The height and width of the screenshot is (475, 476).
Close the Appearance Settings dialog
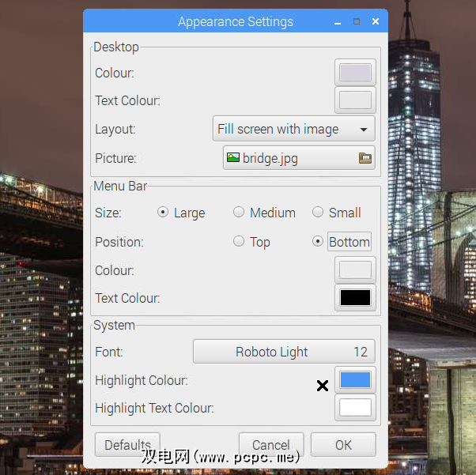tap(375, 22)
